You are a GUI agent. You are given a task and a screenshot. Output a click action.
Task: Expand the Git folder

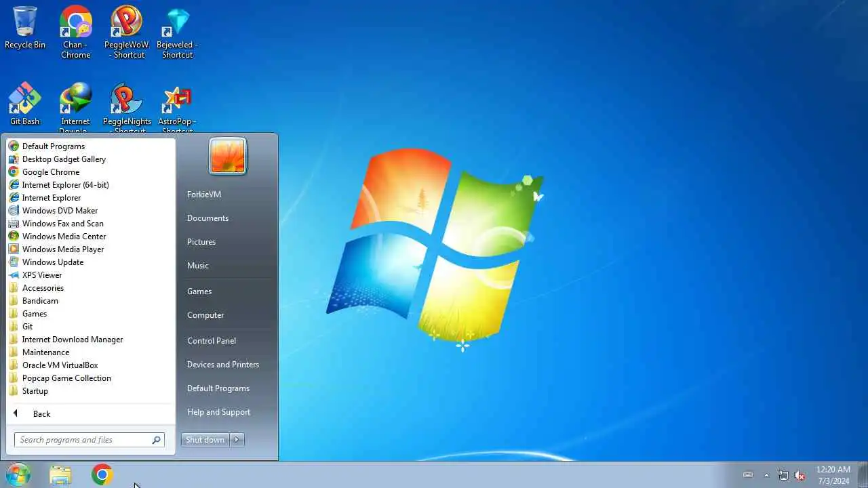click(91, 327)
